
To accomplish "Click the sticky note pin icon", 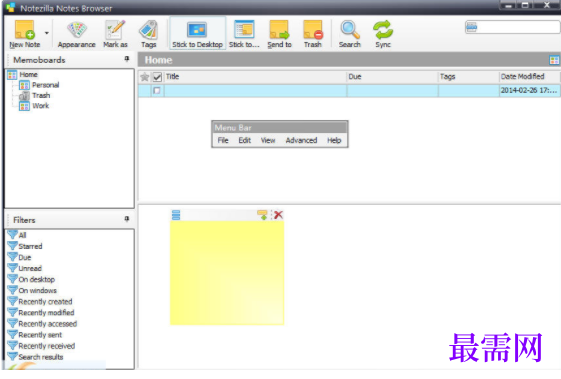I will [262, 215].
